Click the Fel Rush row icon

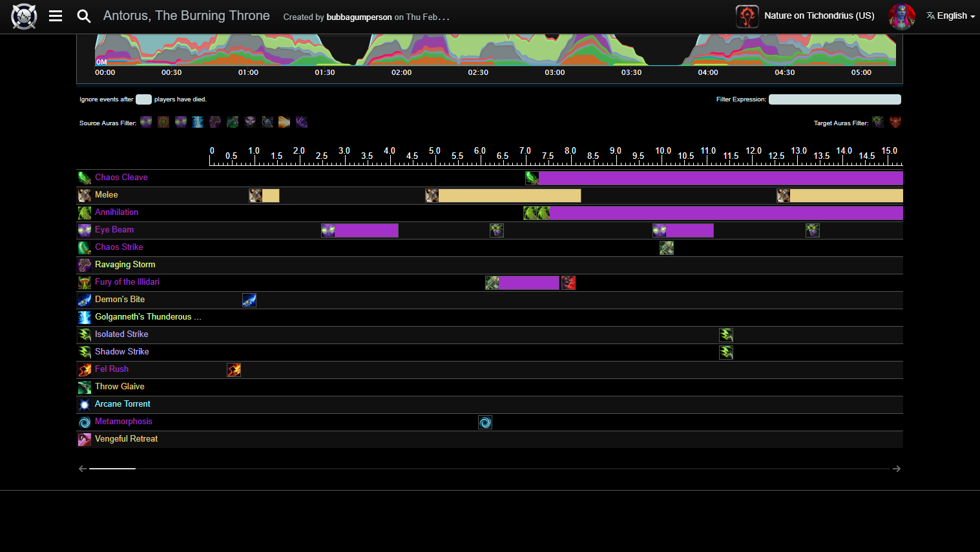click(x=85, y=369)
